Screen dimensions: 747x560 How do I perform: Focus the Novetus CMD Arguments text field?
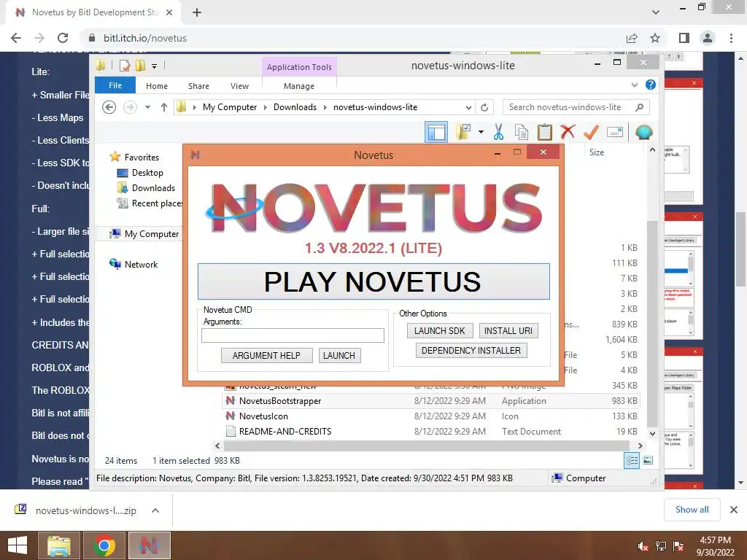pyautogui.click(x=293, y=335)
